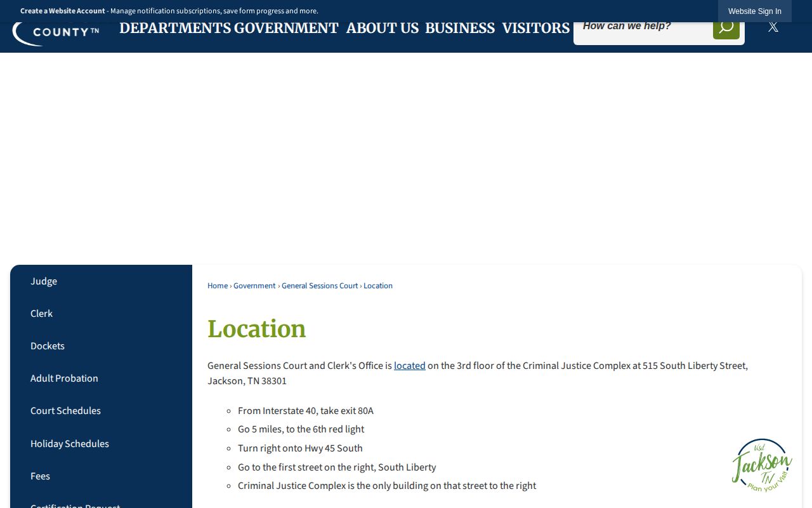Follow the 'located' hyperlink in the paragraph
812x508 pixels.
[x=410, y=366]
